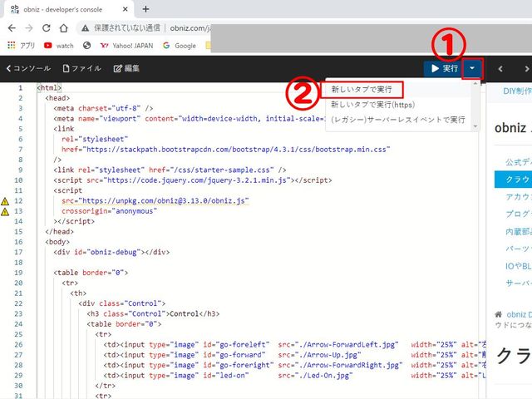Viewport: 532px width, 399px height.
Task: Open a new browser tab with plus icon
Action: [146, 9]
